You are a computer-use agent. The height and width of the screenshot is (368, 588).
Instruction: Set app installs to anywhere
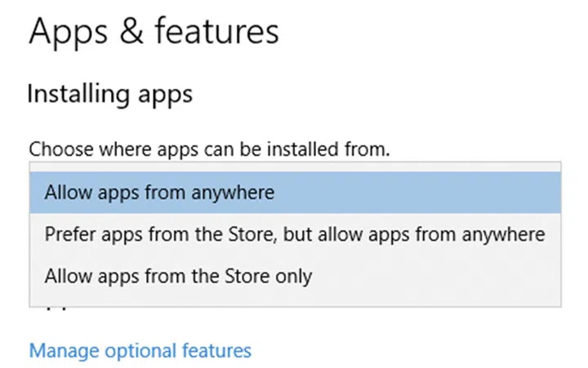159,193
